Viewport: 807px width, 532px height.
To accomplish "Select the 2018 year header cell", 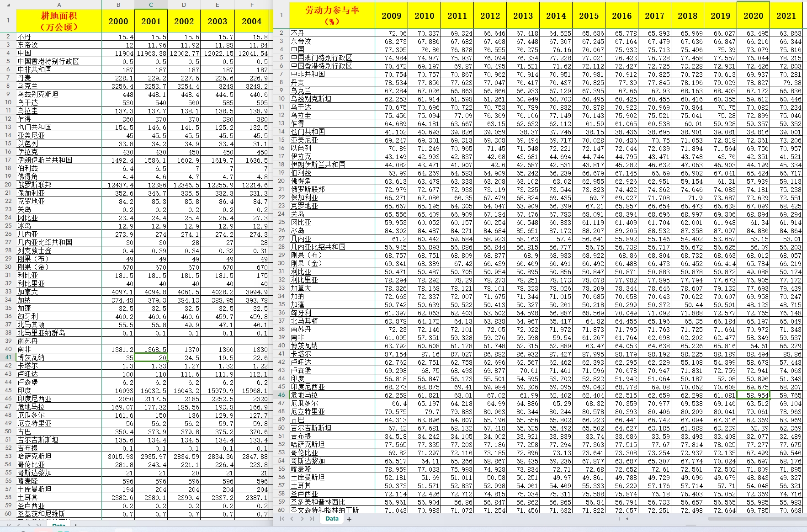I will pyautogui.click(x=688, y=16).
